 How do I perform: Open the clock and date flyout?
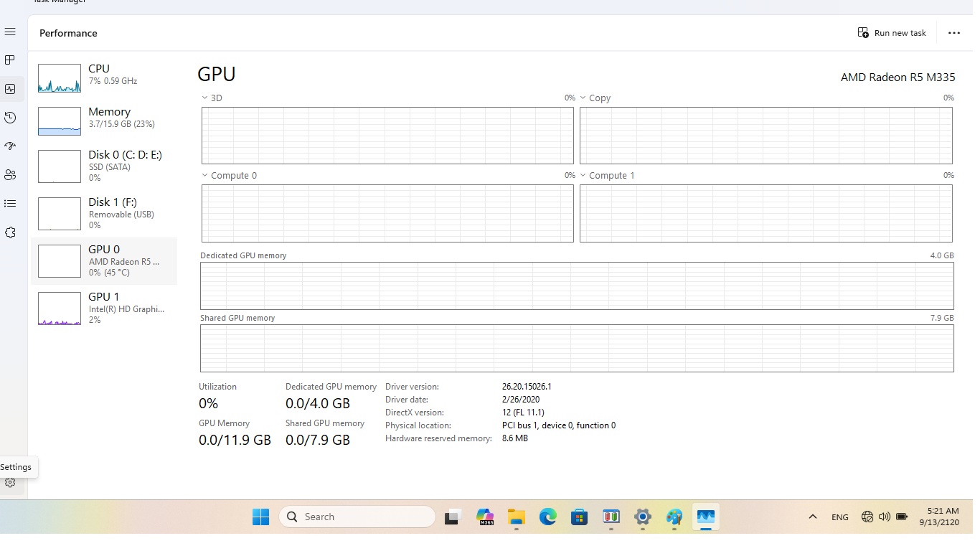tap(939, 517)
